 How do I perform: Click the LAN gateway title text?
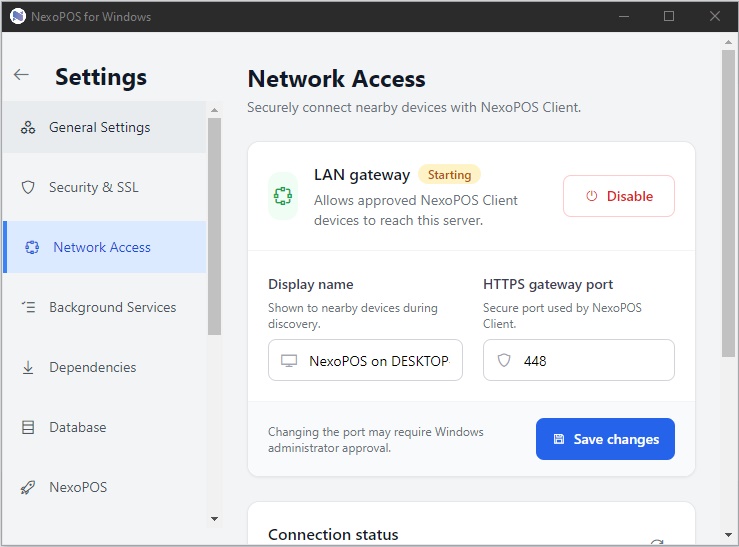tap(362, 175)
